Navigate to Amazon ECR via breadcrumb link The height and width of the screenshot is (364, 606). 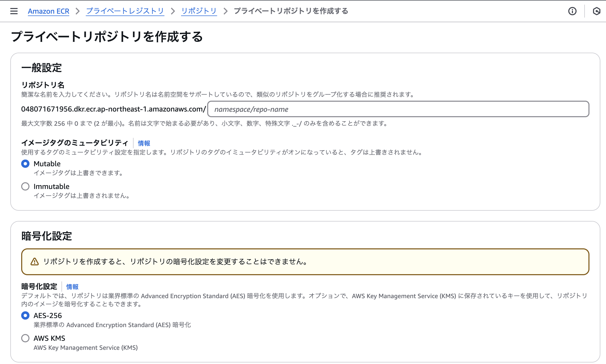(48, 11)
